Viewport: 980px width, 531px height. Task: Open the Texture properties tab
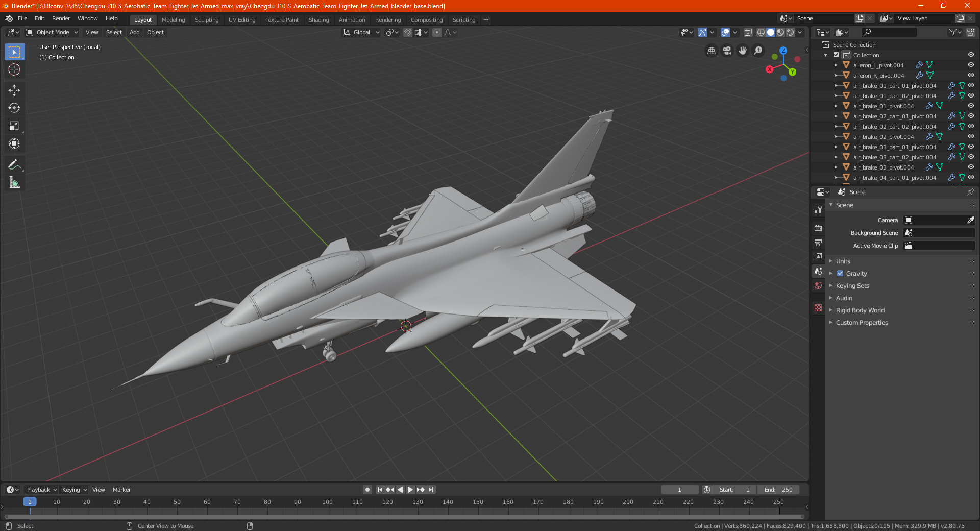click(818, 308)
